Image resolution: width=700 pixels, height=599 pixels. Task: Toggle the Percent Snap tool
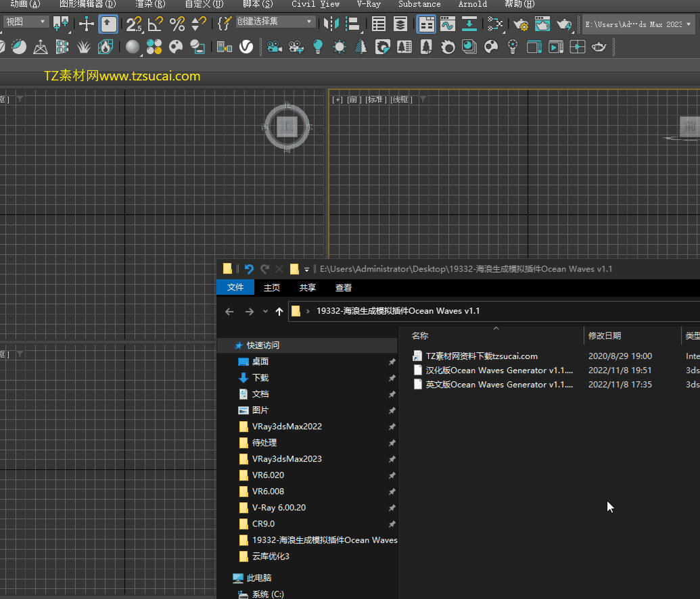(177, 24)
